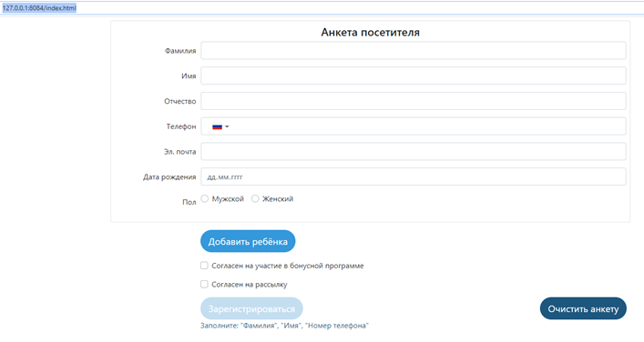Tick the Согласен на рассылку checkbox
Viewport: 644px width, 342px height.
pyautogui.click(x=204, y=284)
